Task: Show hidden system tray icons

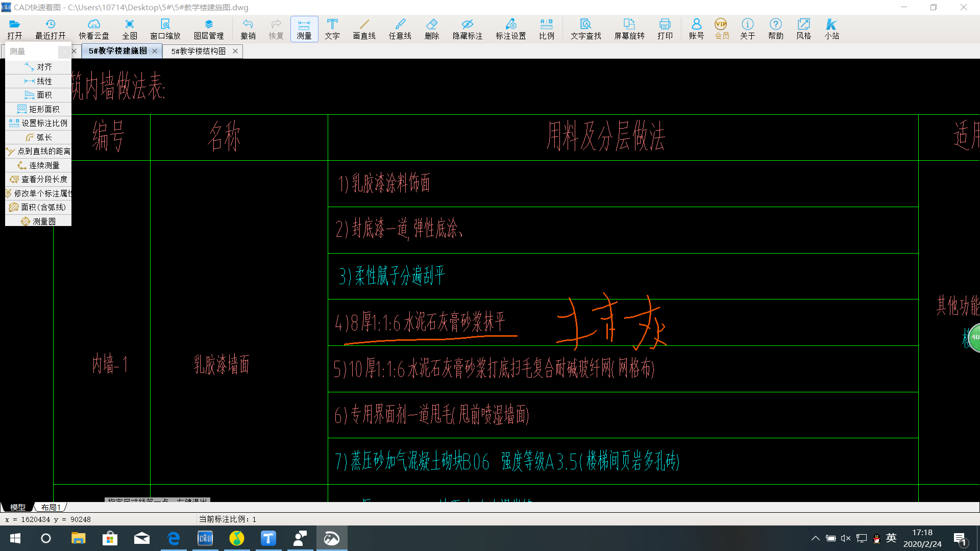Action: (816, 538)
